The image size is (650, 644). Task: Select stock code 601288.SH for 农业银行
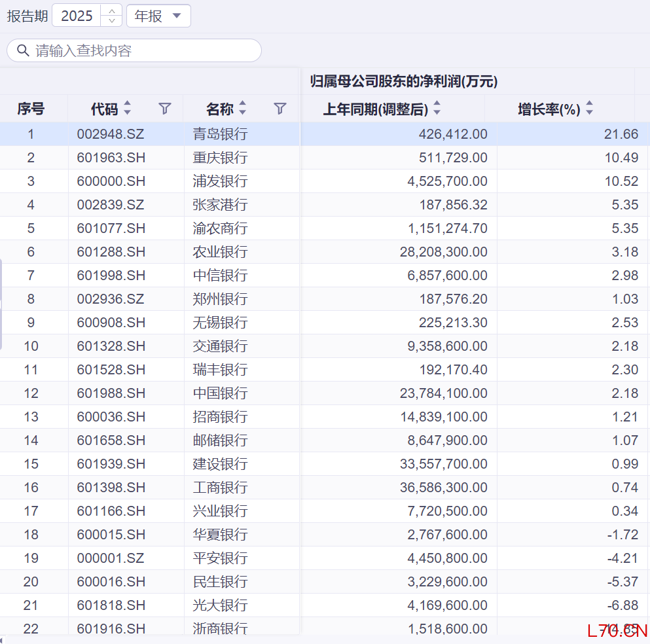[x=111, y=252]
